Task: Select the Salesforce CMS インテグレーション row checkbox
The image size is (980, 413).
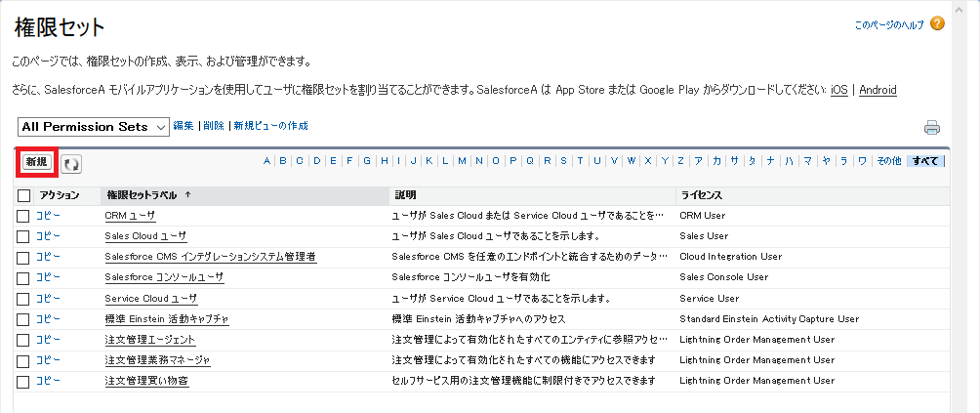Action: pyautogui.click(x=23, y=258)
